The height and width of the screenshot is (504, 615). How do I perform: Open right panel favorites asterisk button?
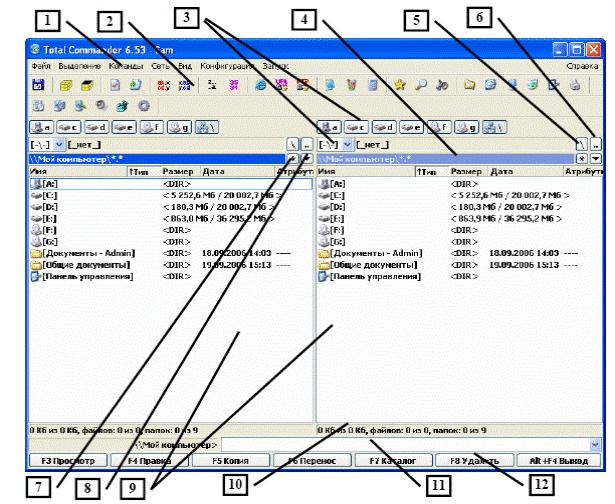click(581, 158)
